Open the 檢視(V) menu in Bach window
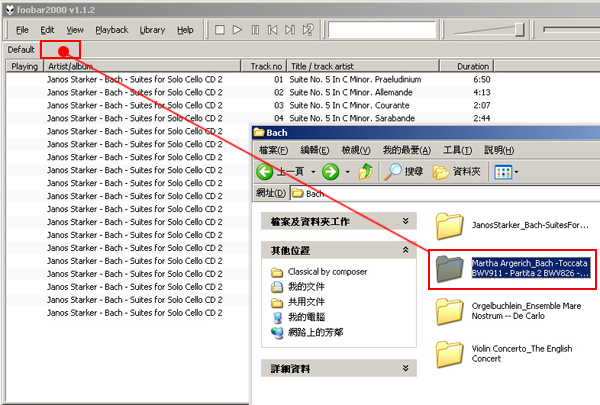The height and width of the screenshot is (405, 600). (356, 150)
